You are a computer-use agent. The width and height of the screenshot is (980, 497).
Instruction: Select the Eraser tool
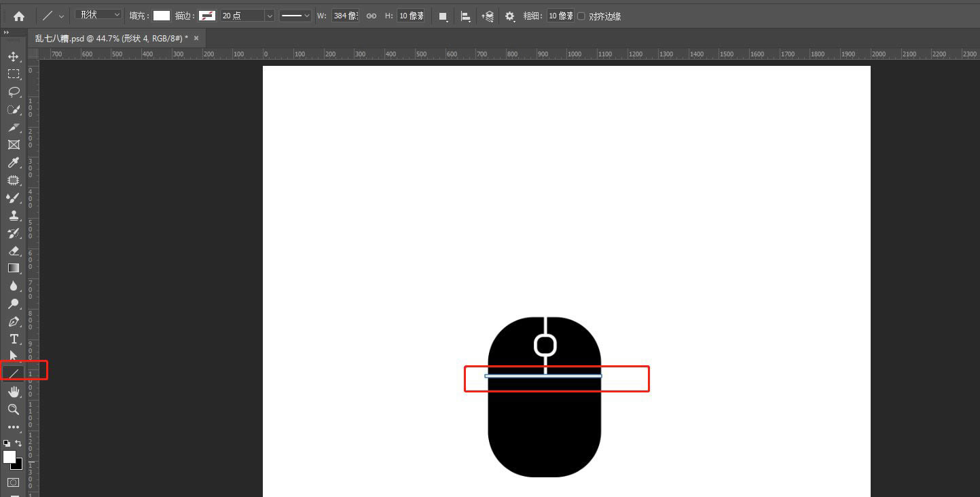pyautogui.click(x=13, y=251)
